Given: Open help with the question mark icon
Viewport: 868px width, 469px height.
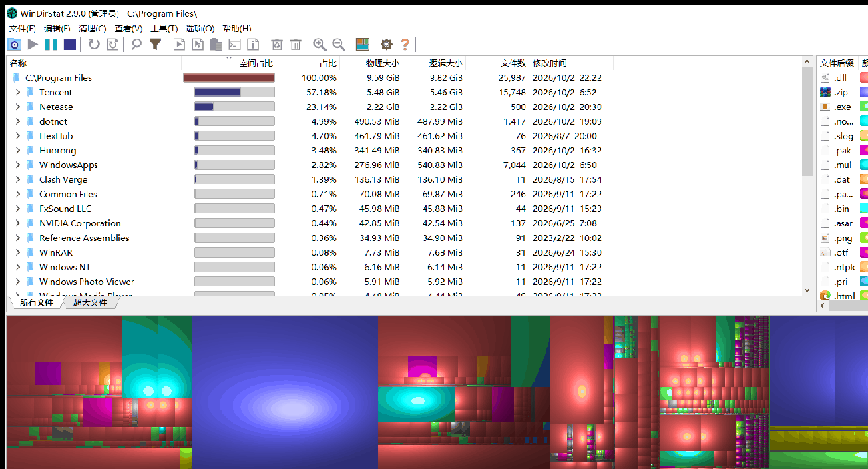Looking at the screenshot, I should point(405,44).
